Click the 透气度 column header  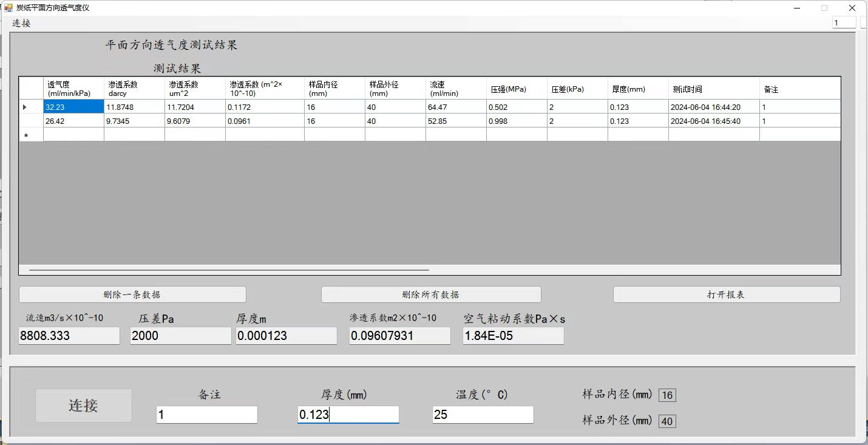(73, 89)
